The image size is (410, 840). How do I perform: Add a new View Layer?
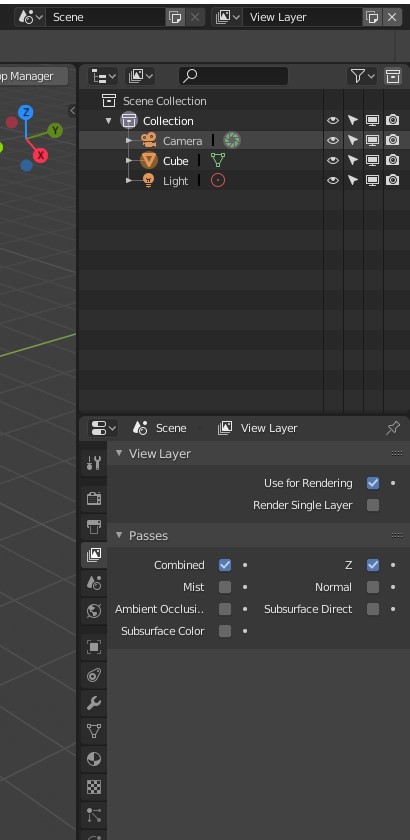click(x=372, y=17)
